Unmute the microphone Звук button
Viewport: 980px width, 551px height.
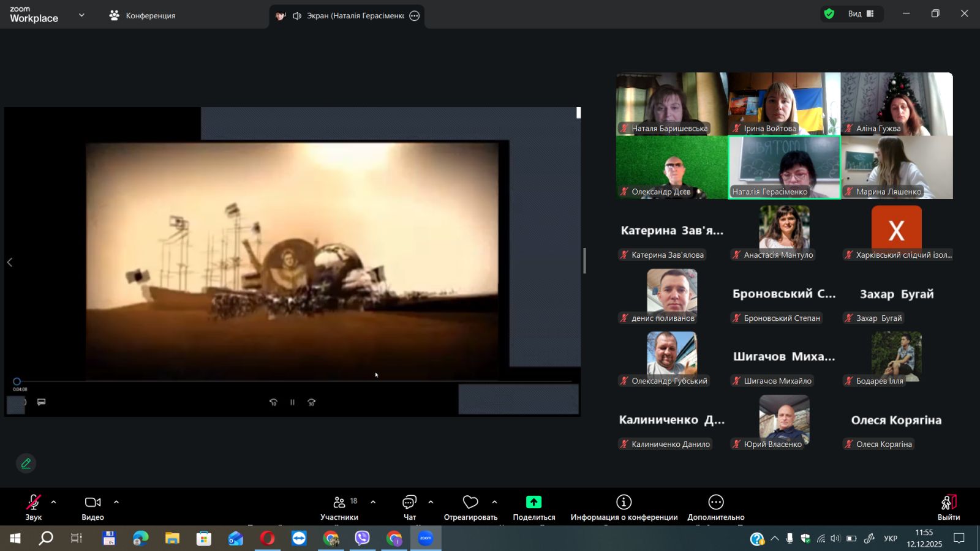click(33, 503)
